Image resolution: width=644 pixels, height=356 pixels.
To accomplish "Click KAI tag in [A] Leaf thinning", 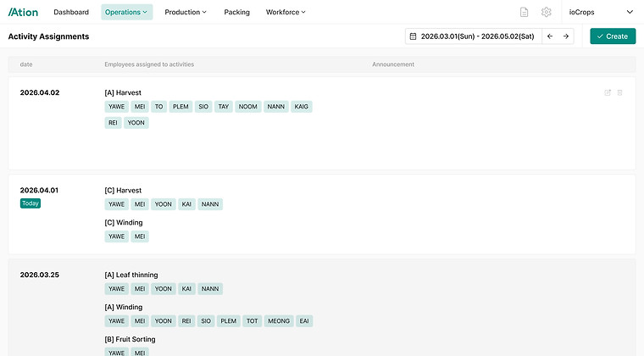I will (x=186, y=289).
